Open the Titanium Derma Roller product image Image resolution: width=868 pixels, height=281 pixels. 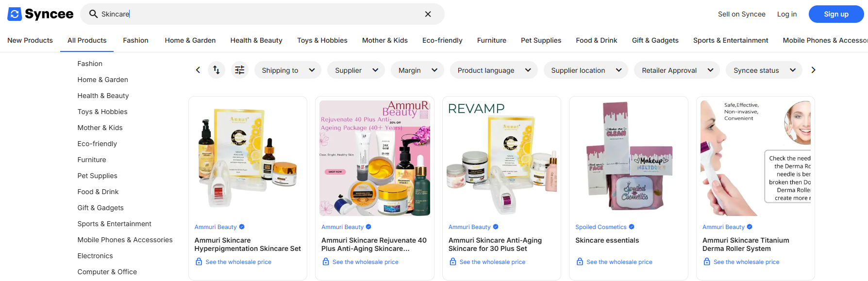[x=755, y=158]
